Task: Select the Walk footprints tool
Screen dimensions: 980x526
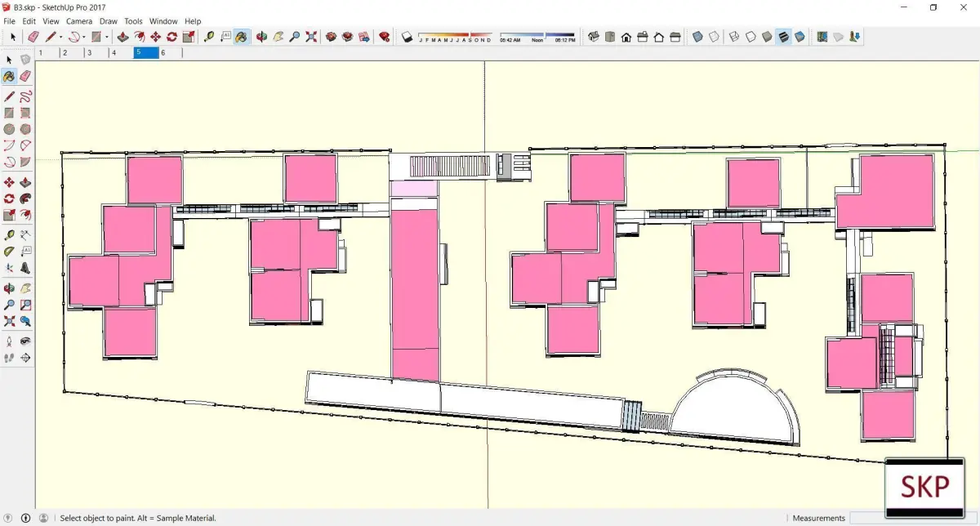Action: (9, 358)
